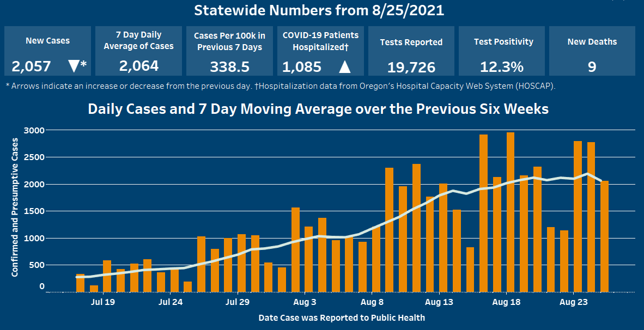Click the Jul 19 x-axis label
This screenshot has height=330, width=644.
(102, 303)
